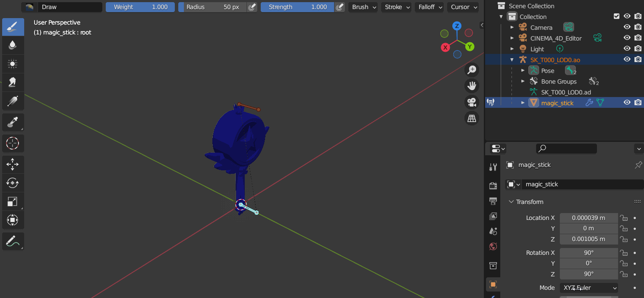Click the zoom view magnifier icon
The height and width of the screenshot is (298, 644).
[x=472, y=69]
